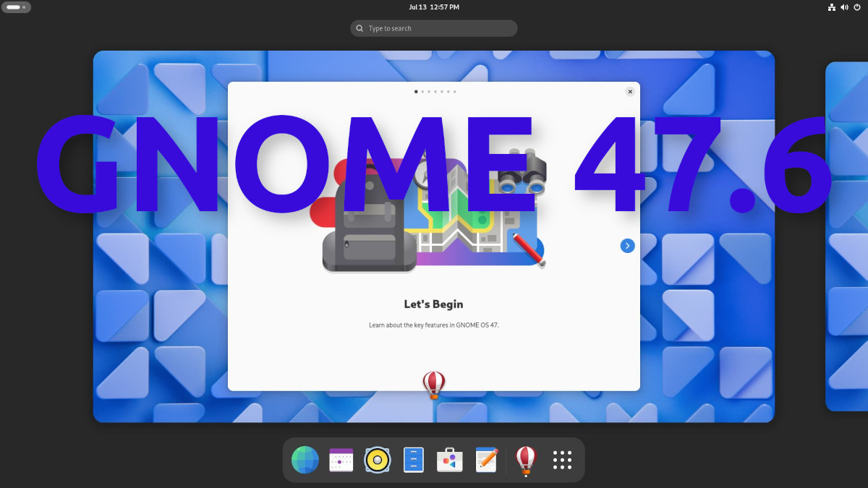The image size is (868, 488).
Task: Select the first page indicator dot in Tour
Action: pos(416,92)
